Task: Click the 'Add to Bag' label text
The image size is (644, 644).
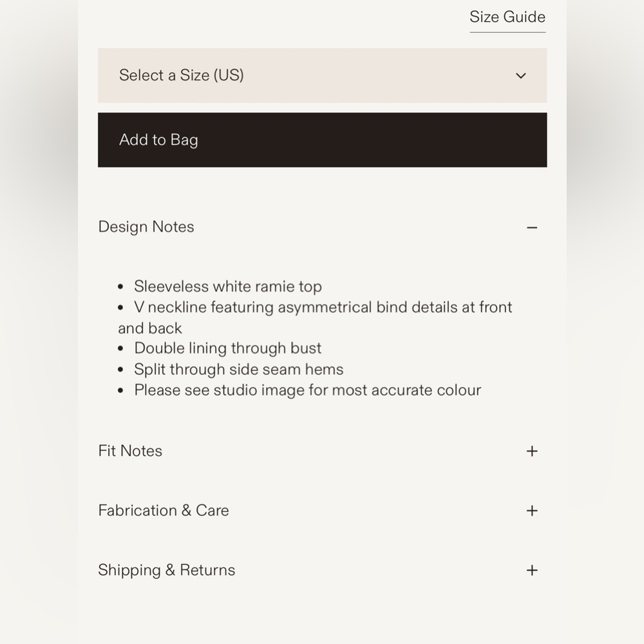Action: [158, 140]
